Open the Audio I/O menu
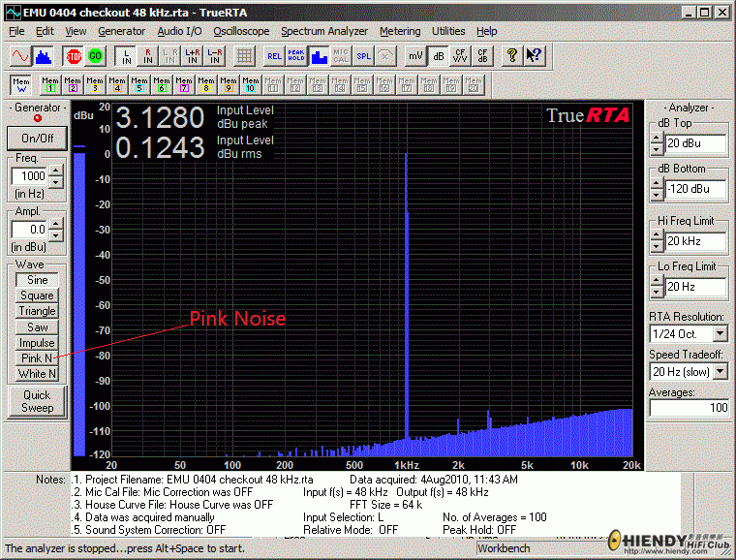736x560 pixels. (179, 31)
